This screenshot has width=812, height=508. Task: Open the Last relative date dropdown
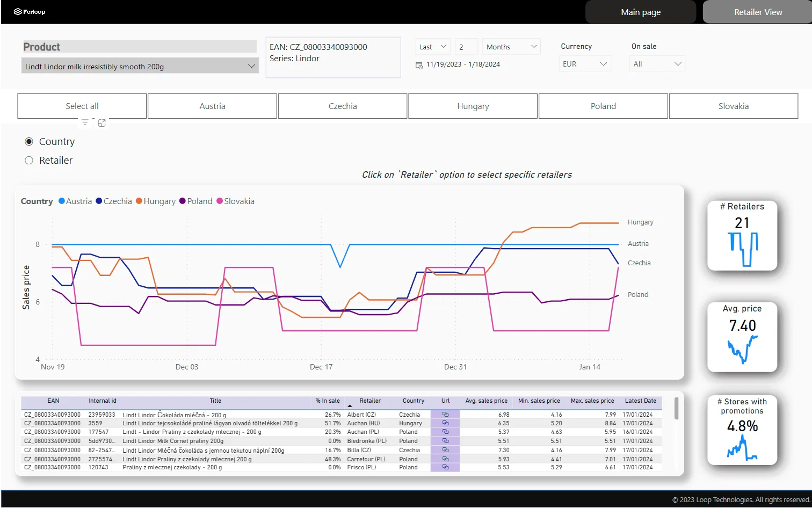[x=433, y=47]
